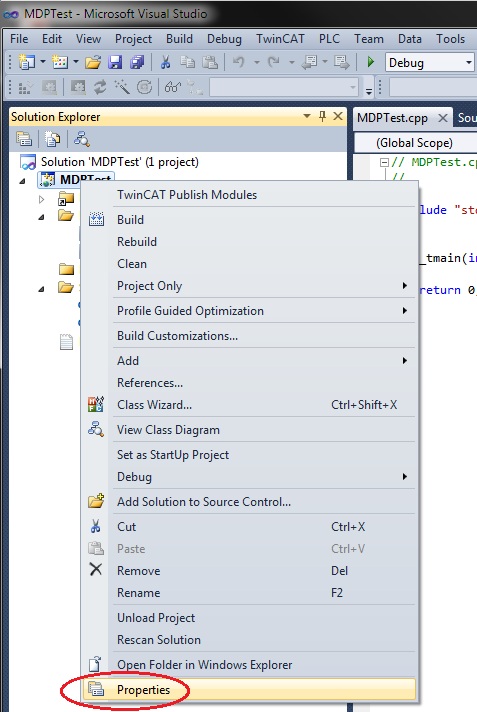Click Show All Files icon in Solution Explorer

coord(52,139)
